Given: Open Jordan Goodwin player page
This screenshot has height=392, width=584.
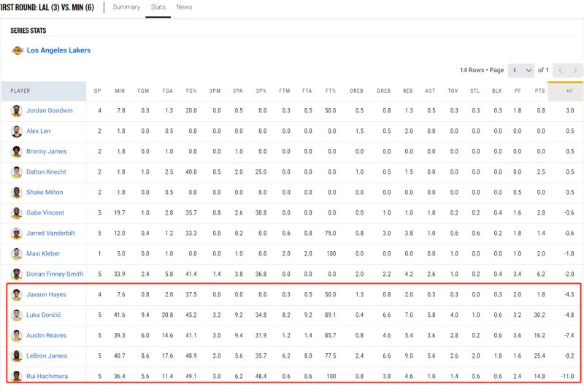Looking at the screenshot, I should click(x=50, y=110).
